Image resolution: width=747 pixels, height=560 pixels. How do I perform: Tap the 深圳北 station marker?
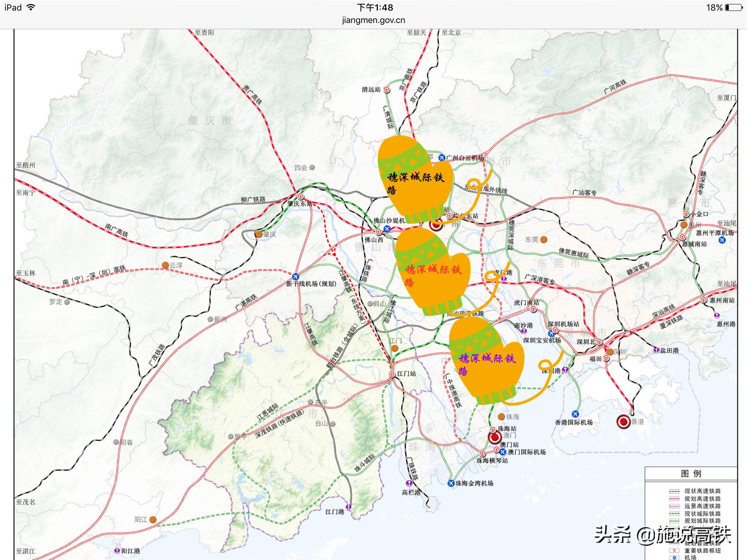click(599, 342)
